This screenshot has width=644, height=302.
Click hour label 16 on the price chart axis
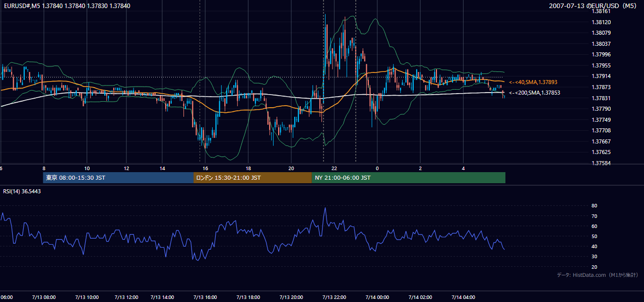coord(205,169)
